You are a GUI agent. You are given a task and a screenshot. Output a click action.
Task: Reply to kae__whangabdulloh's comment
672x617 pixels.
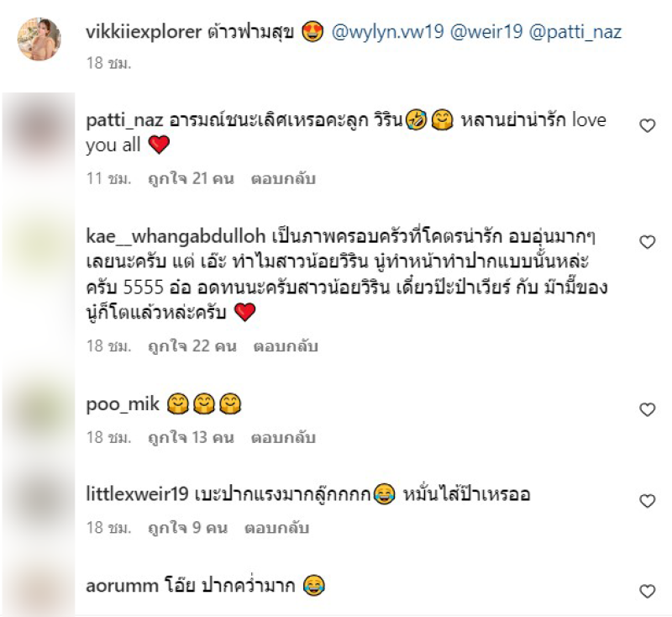coord(286,346)
